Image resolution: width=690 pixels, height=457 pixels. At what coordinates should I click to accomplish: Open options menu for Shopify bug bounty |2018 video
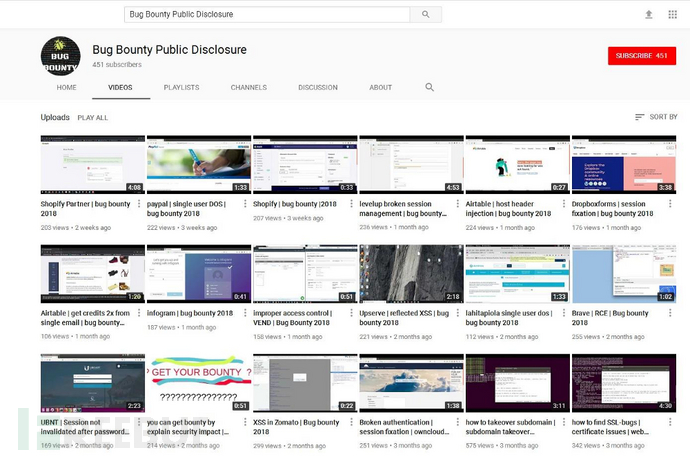pos(351,204)
